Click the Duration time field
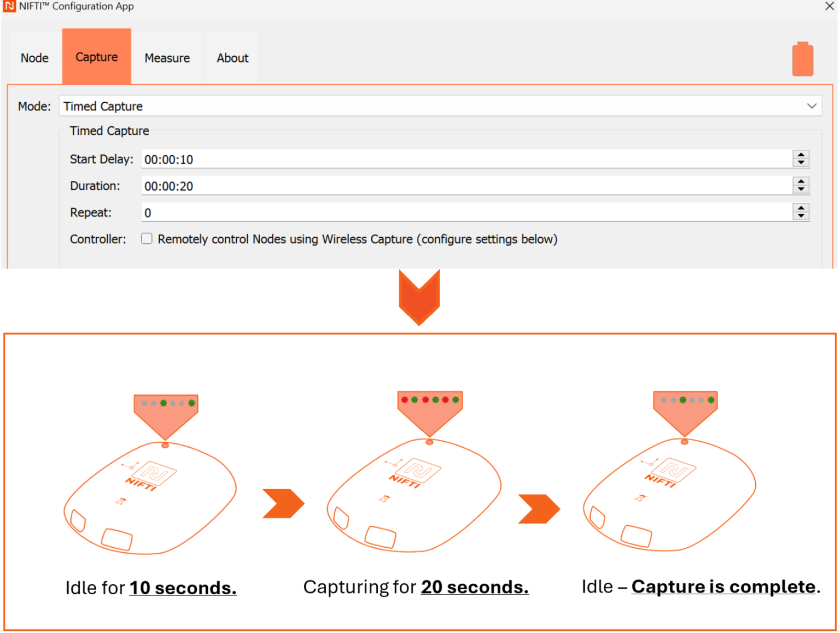The width and height of the screenshot is (840, 633). [x=466, y=186]
